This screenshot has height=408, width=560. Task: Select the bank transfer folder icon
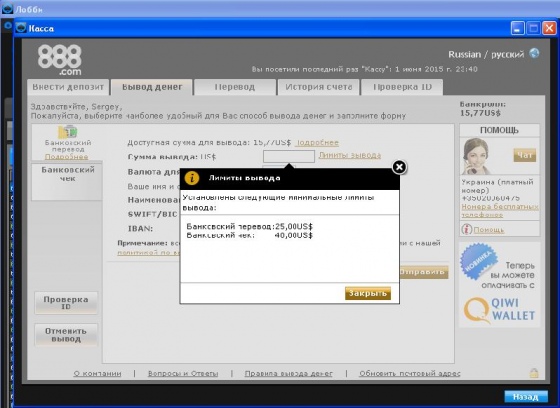pyautogui.click(x=68, y=132)
